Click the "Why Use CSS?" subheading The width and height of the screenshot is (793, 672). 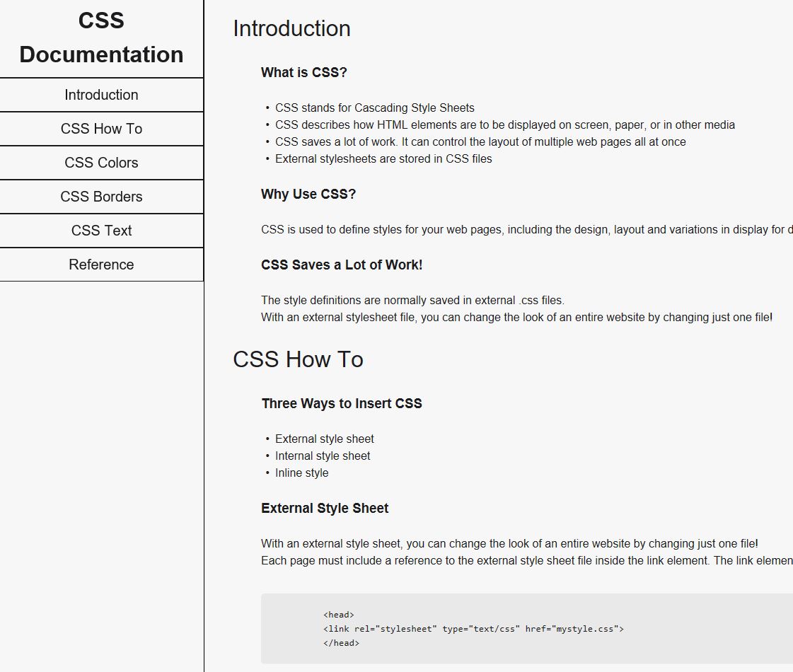tap(308, 194)
